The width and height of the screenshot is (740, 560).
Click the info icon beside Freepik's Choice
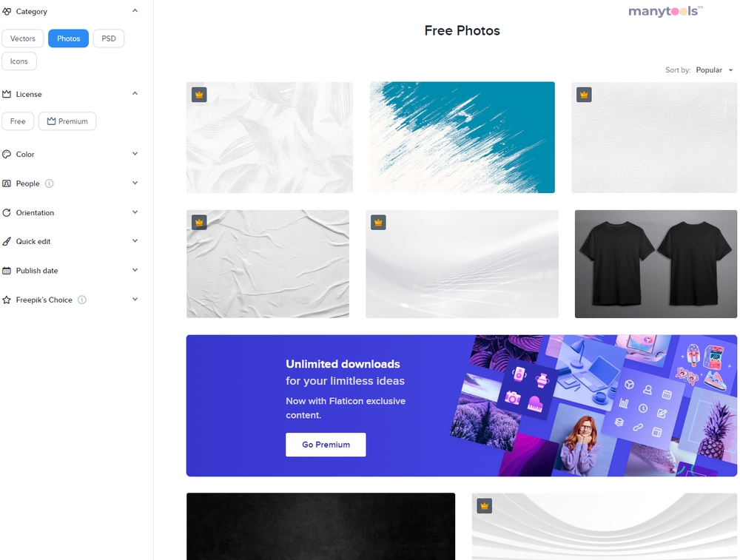pyautogui.click(x=82, y=300)
